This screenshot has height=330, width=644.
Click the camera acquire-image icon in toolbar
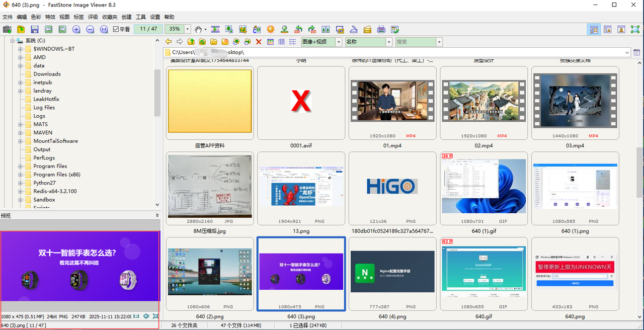[7, 29]
